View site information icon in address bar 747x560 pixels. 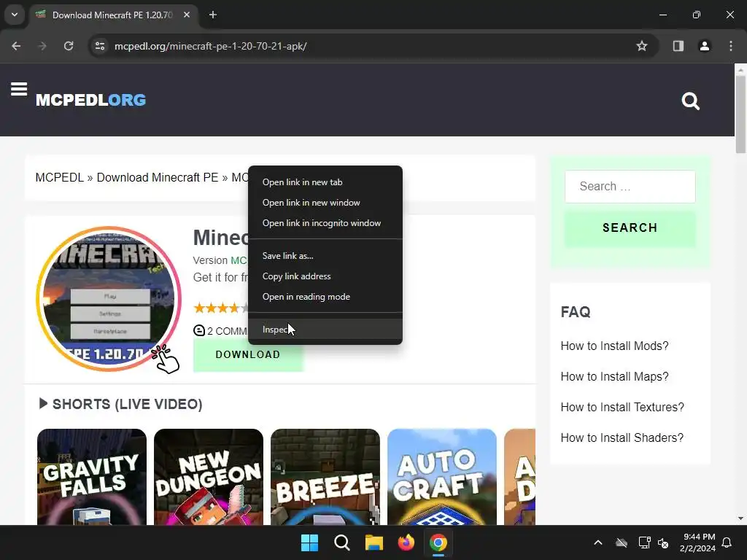click(x=100, y=46)
